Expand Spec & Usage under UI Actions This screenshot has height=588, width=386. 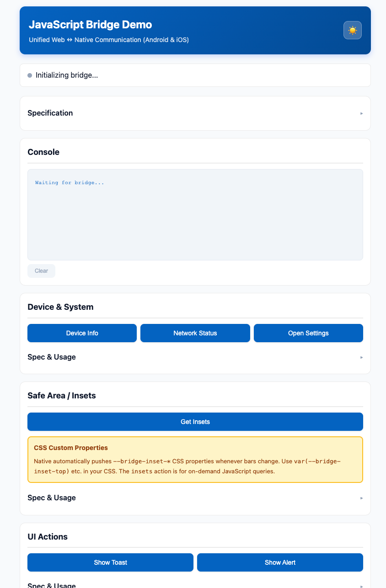[x=195, y=585]
